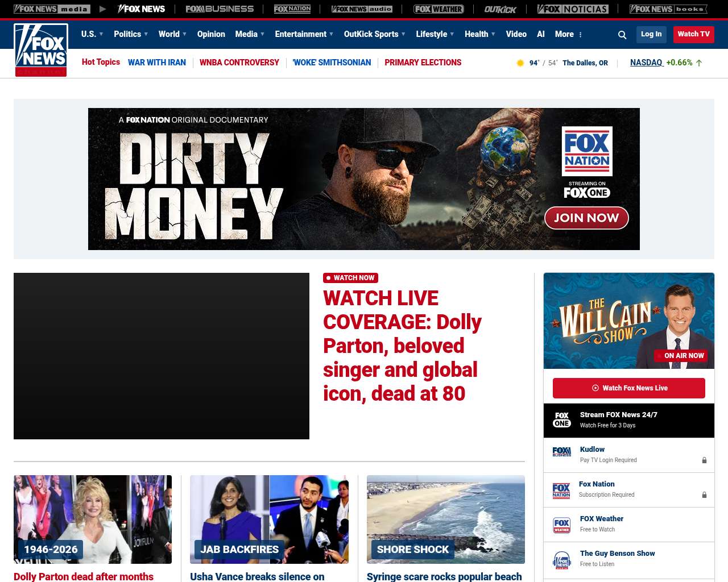Click the Fox News logo
This screenshot has height=582, width=728.
(41, 50)
